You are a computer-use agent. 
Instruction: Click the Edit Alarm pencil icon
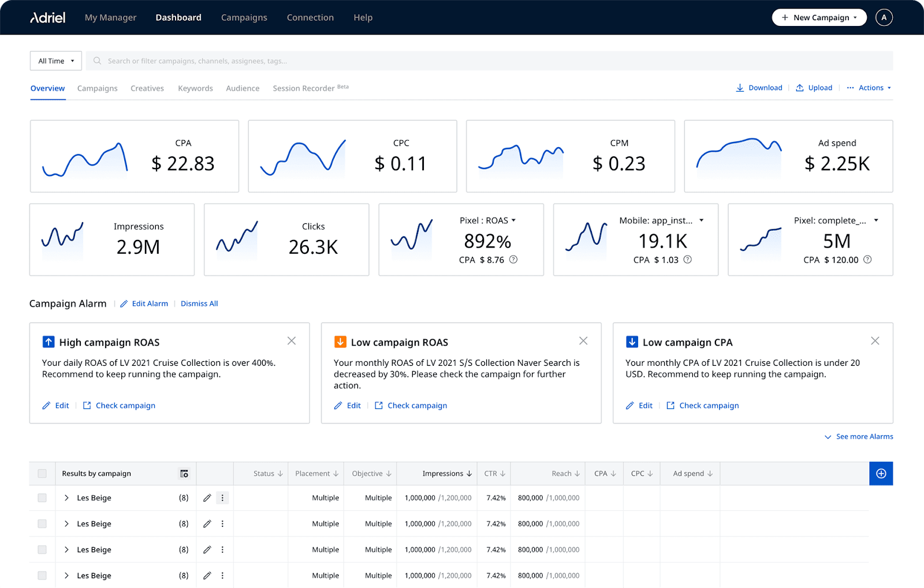click(124, 303)
